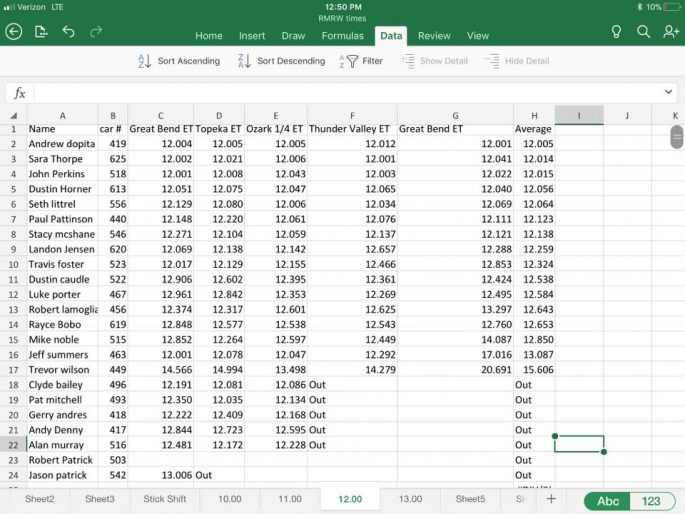The height and width of the screenshot is (514, 685).
Task: Expand the formula bar chevron
Action: (668, 92)
